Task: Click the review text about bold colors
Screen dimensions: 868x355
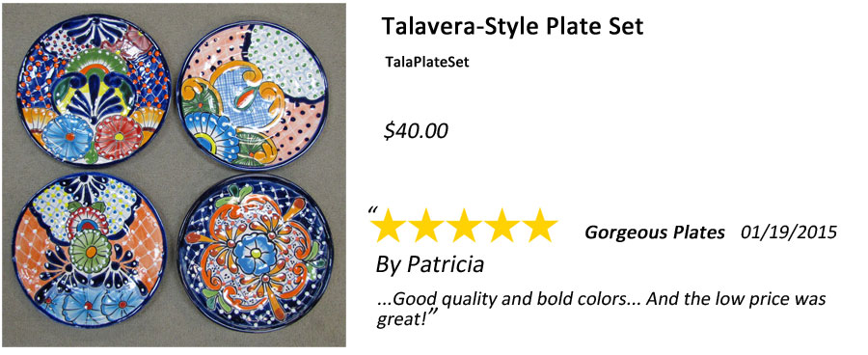Action: click(x=601, y=308)
